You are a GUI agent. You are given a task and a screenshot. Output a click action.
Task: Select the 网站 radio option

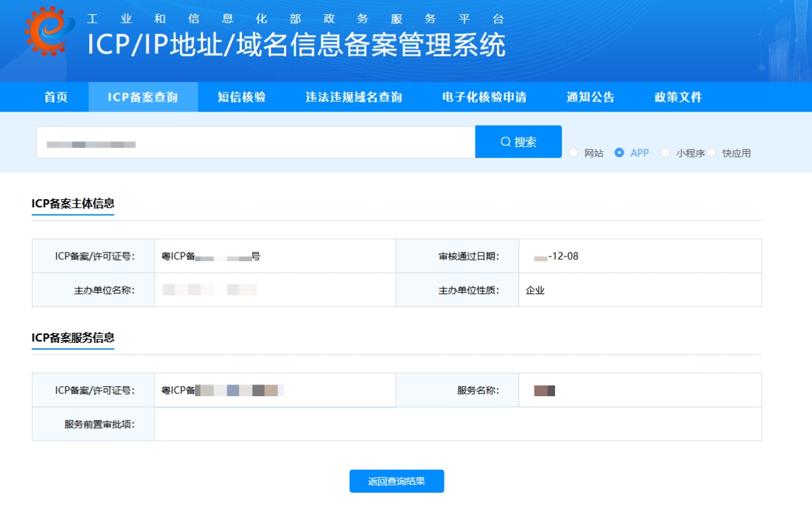coord(574,153)
